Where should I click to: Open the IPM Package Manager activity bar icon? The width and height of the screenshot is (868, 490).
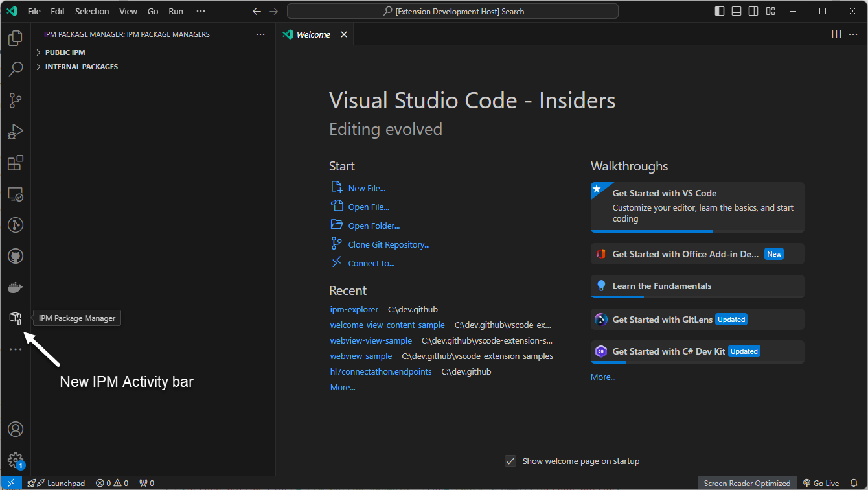(x=15, y=318)
